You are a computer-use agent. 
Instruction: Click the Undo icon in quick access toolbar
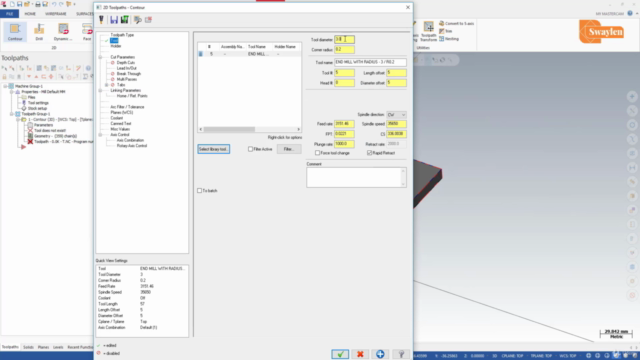[x=53, y=4]
